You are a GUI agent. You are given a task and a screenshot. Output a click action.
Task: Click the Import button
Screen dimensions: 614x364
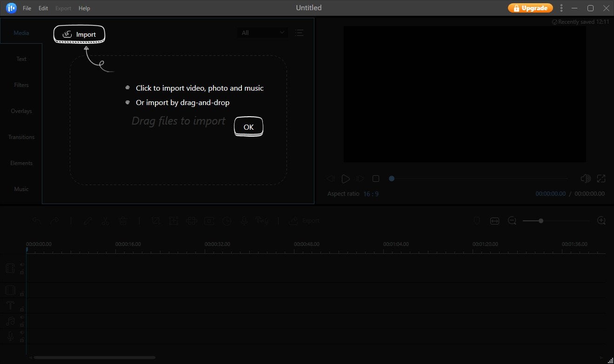click(80, 34)
